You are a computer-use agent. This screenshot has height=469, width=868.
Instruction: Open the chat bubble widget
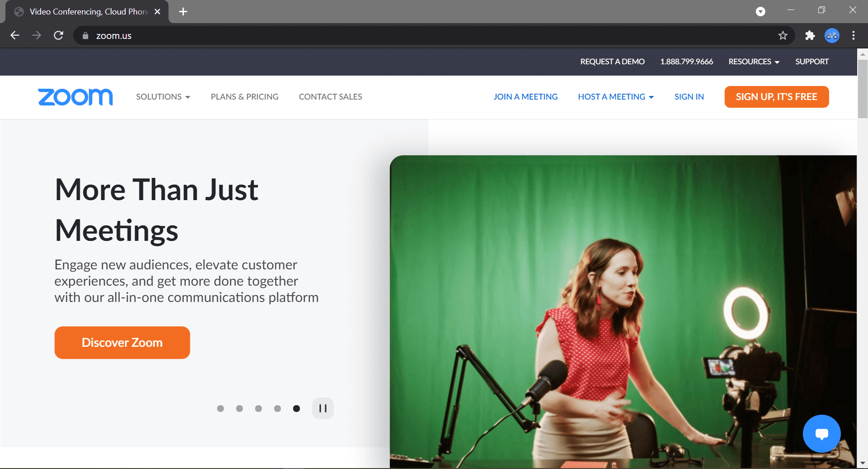point(821,434)
